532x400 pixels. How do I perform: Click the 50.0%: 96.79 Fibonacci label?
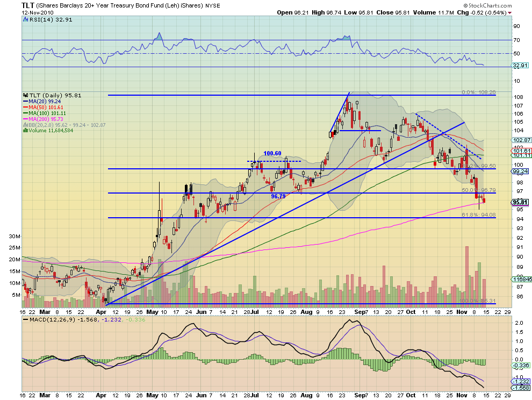tap(479, 190)
